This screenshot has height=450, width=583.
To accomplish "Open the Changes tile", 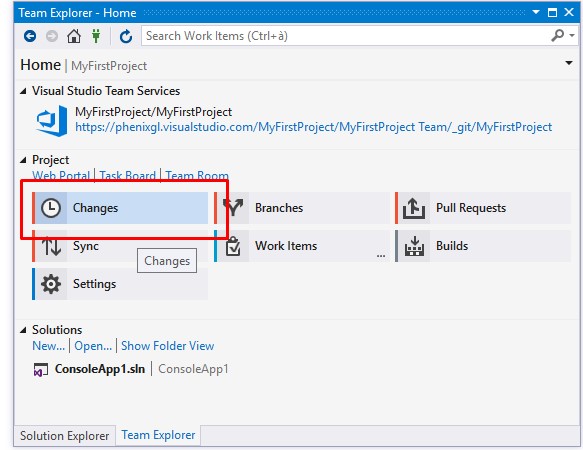I will click(x=120, y=208).
